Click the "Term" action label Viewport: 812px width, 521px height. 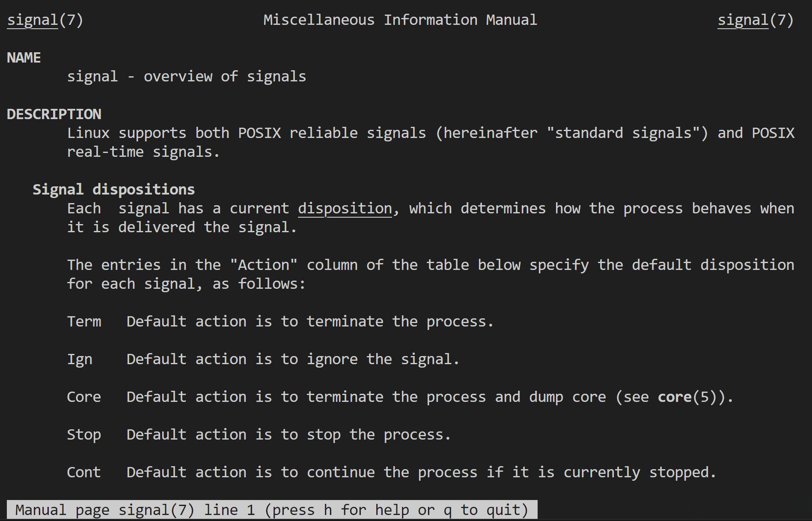click(x=84, y=322)
